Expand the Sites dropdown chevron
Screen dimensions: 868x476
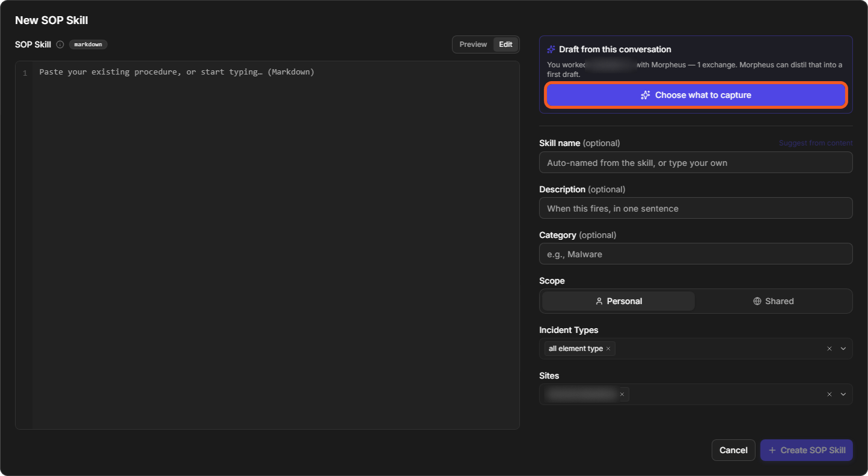(x=843, y=394)
